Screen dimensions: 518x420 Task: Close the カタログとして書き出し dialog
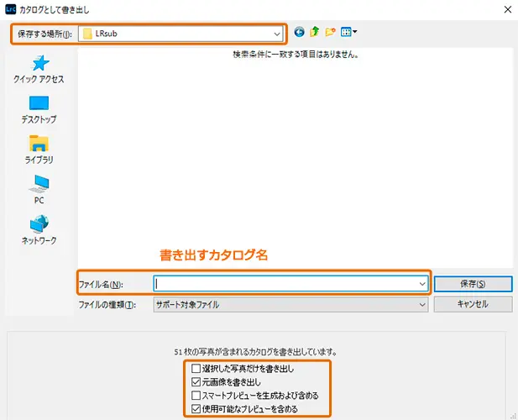508,9
